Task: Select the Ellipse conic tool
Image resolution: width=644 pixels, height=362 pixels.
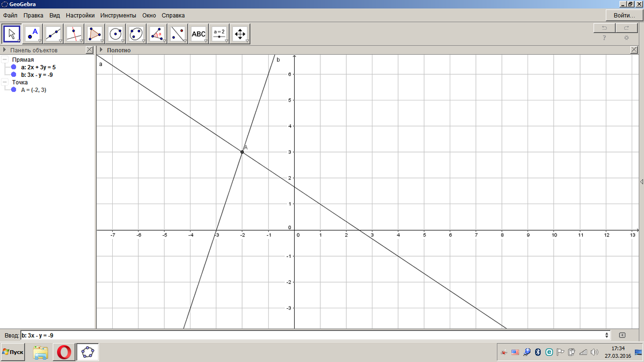Action: click(136, 34)
